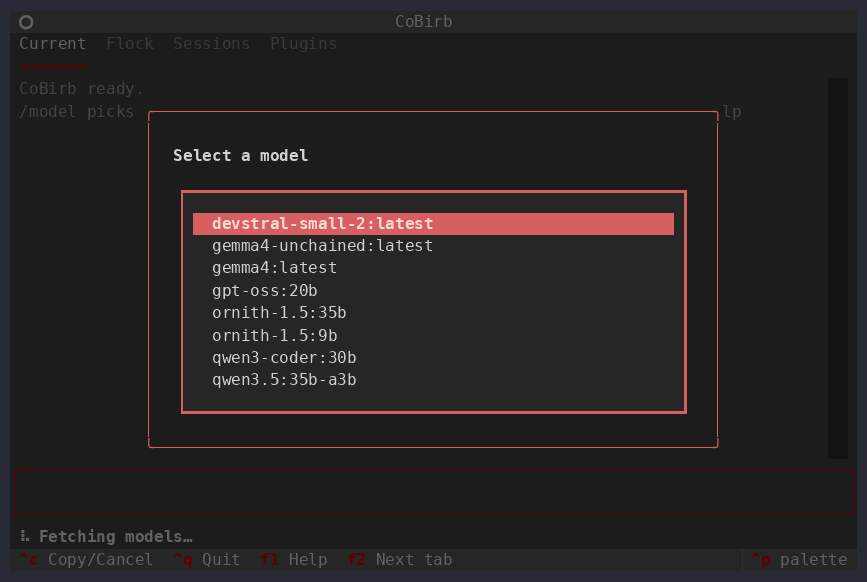Open Help from the footer

(294, 560)
